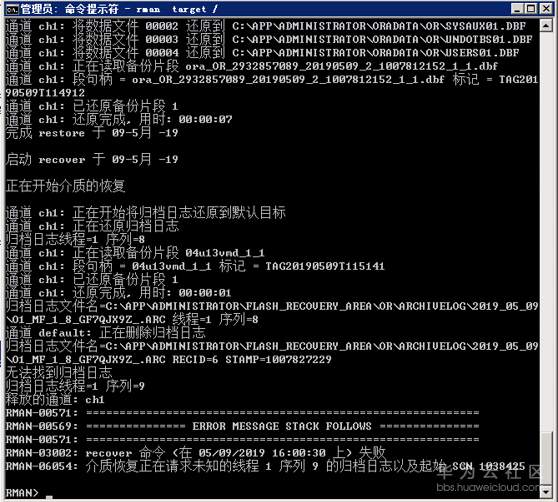Click the USERS01.DBF file path
This screenshot has width=558, height=502.
click(376, 53)
